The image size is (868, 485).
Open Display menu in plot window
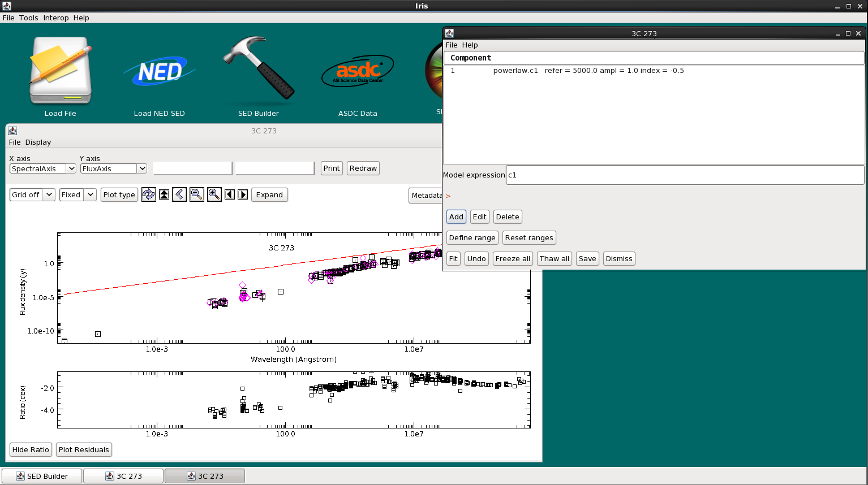click(x=38, y=142)
